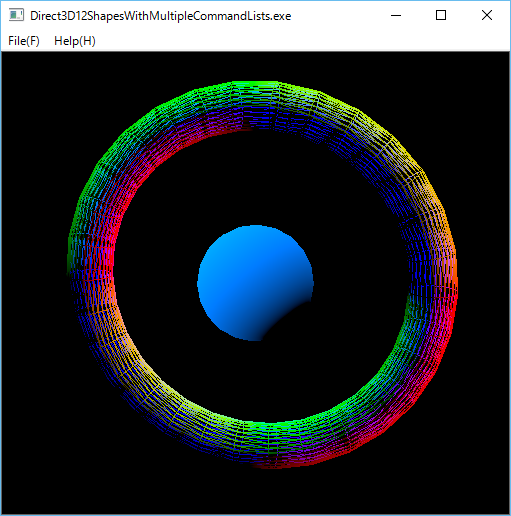Image resolution: width=511 pixels, height=516 pixels.
Task: Minimize the Direct3D12 shapes window
Action: [396, 15]
